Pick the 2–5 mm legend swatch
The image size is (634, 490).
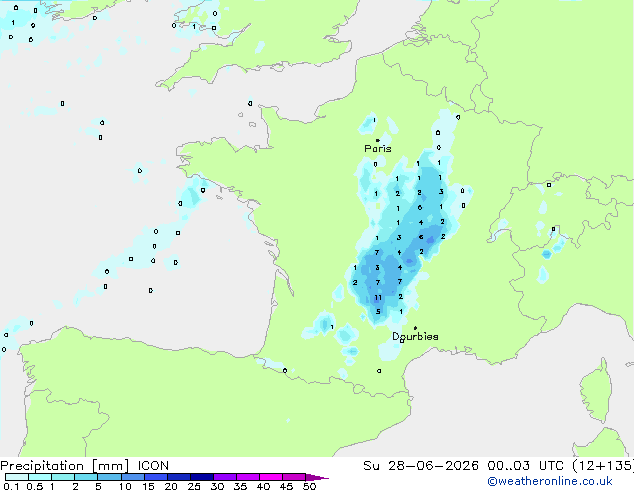click(x=86, y=477)
